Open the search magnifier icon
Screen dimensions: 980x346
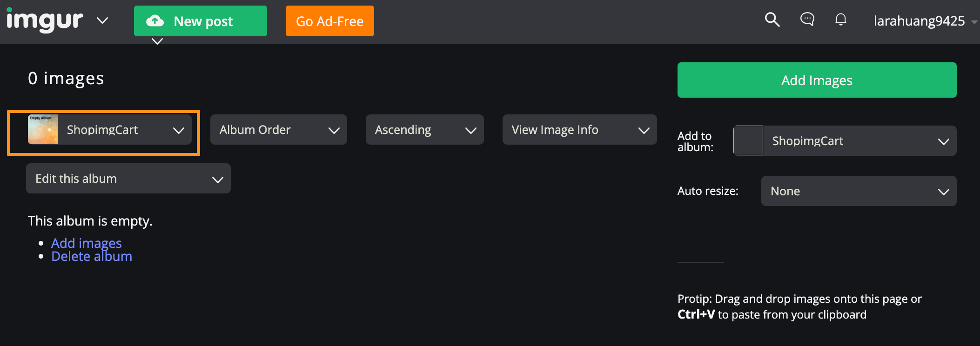772,20
